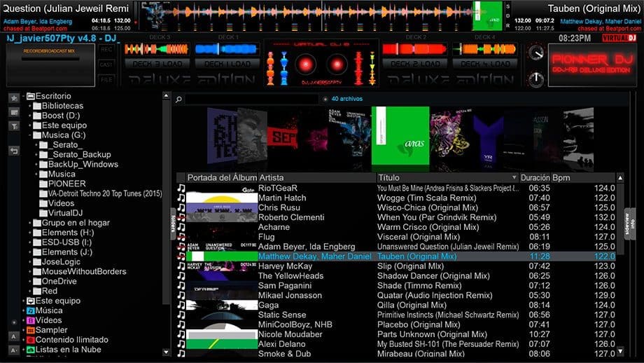Collapse the Musica (G:) drive node
Screen dimensions: 644x363
(29, 135)
